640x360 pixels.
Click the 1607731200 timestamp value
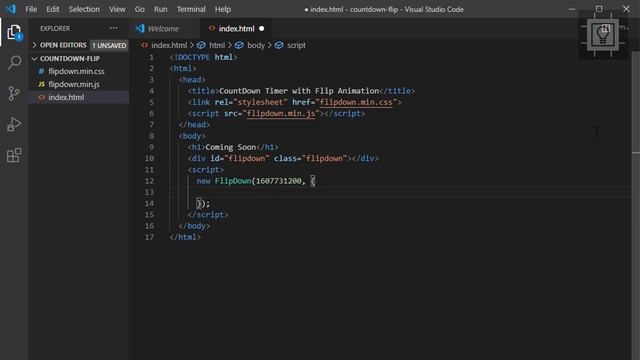click(278, 181)
